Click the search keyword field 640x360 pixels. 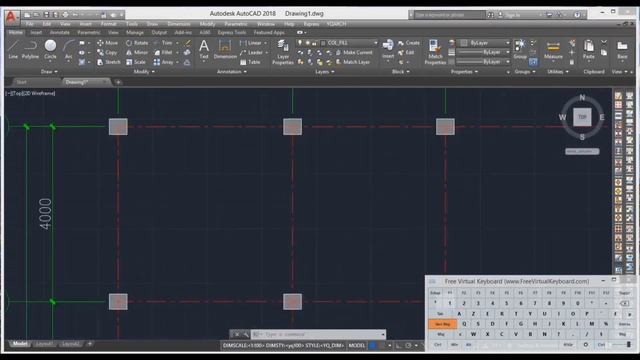click(449, 15)
